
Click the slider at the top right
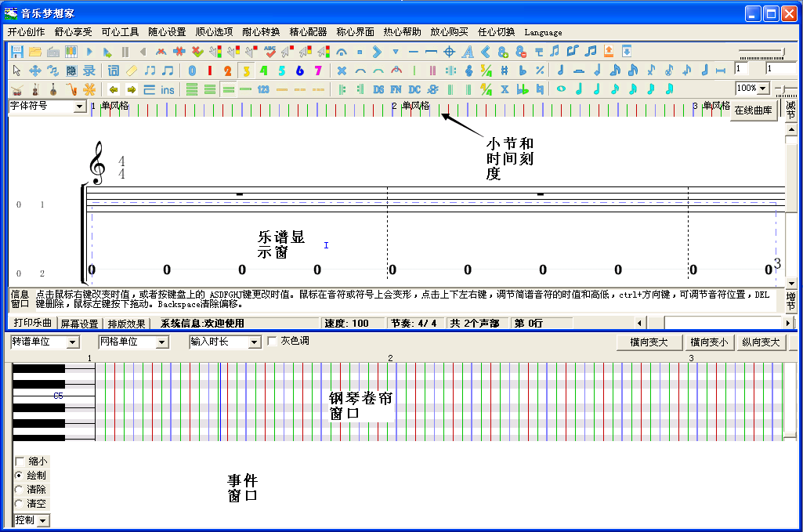[761, 52]
